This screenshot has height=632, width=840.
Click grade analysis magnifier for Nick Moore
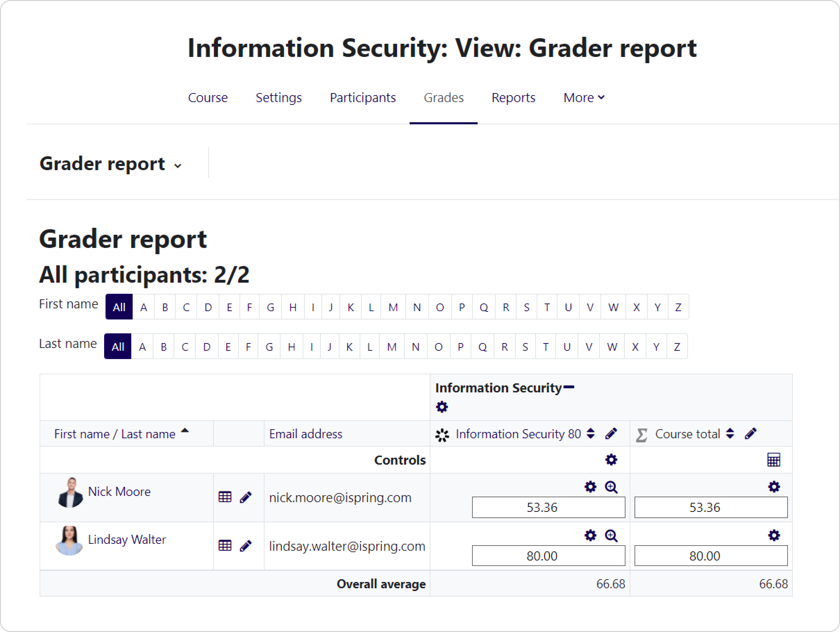click(611, 487)
